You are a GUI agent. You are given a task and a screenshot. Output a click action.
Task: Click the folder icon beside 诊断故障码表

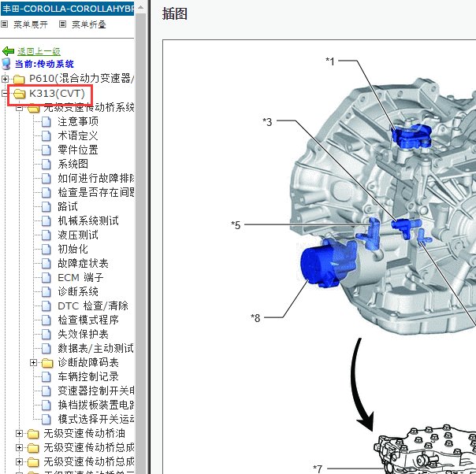click(47, 363)
